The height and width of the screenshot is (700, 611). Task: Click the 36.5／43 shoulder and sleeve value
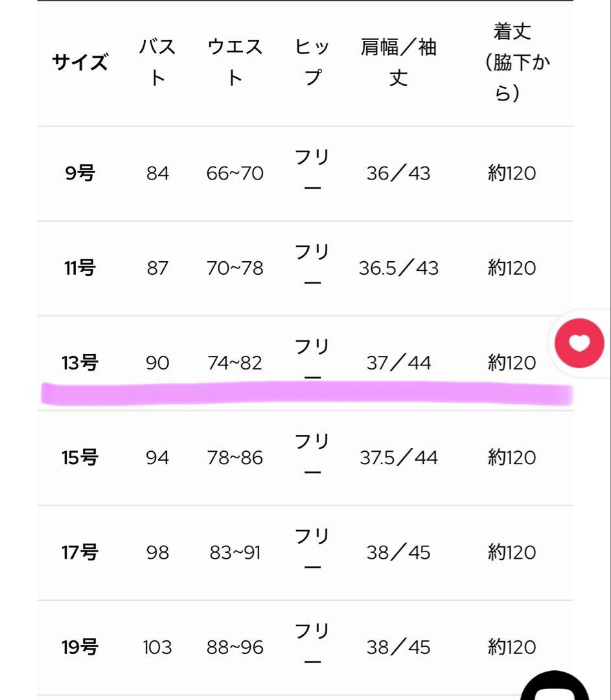(398, 268)
